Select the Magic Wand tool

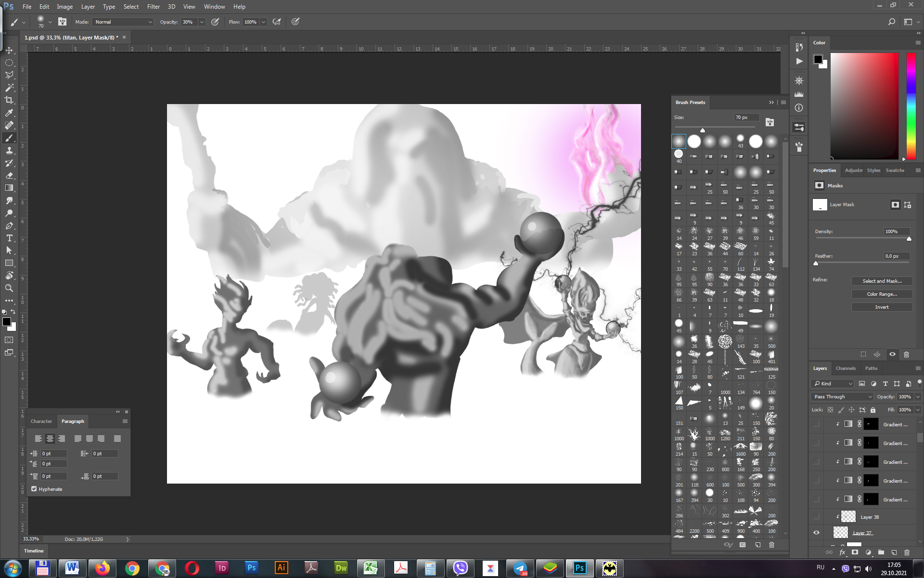click(x=9, y=88)
